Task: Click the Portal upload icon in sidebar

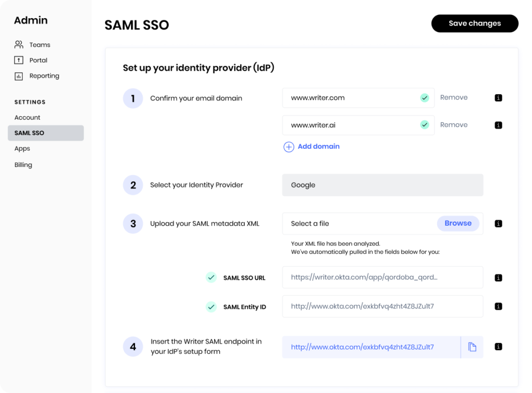Action: tap(19, 60)
